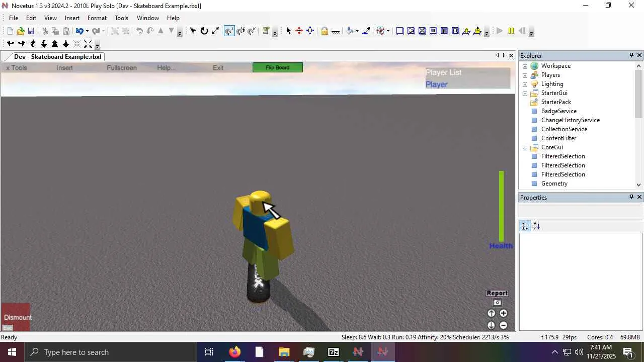Open the in-game Help button
The height and width of the screenshot is (362, 644).
click(x=167, y=68)
